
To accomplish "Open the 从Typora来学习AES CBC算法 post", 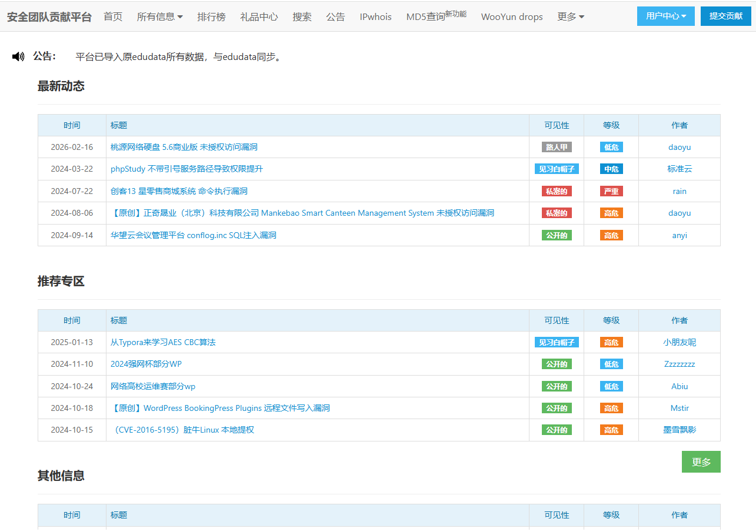I will click(163, 342).
